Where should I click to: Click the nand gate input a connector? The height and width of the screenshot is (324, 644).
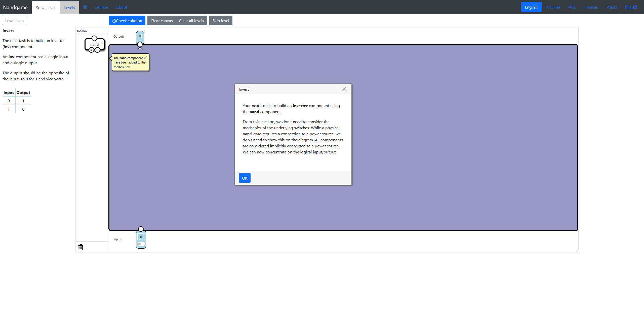[91, 50]
